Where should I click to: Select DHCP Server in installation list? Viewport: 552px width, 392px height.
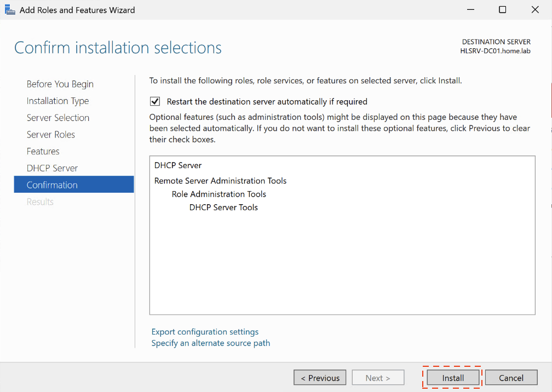click(x=178, y=165)
